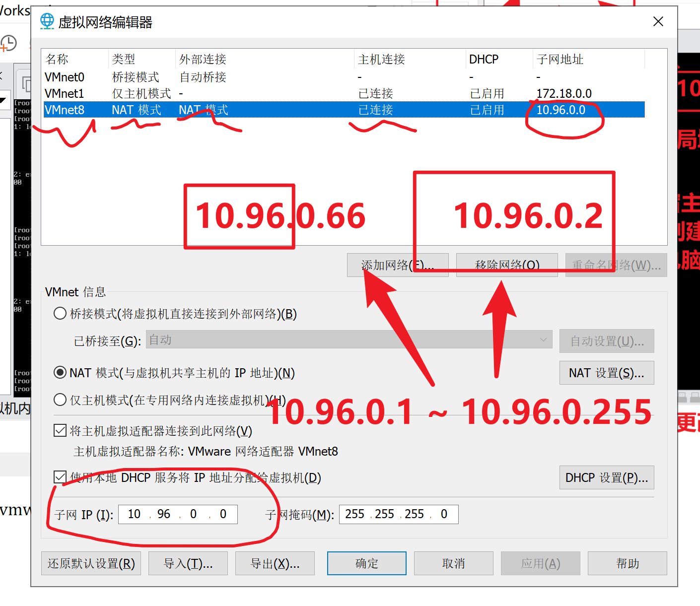This screenshot has width=700, height=606.
Task: Click the 移除网络 remove network button
Action: click(507, 265)
